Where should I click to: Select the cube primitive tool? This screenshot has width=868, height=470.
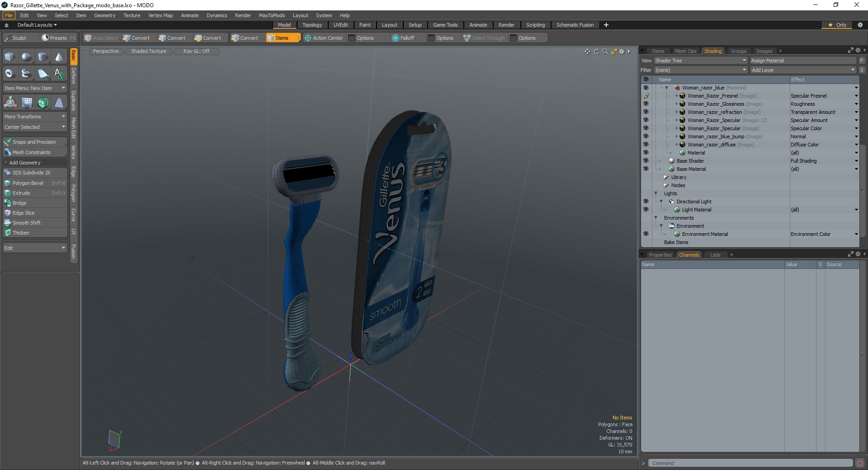[x=9, y=57]
